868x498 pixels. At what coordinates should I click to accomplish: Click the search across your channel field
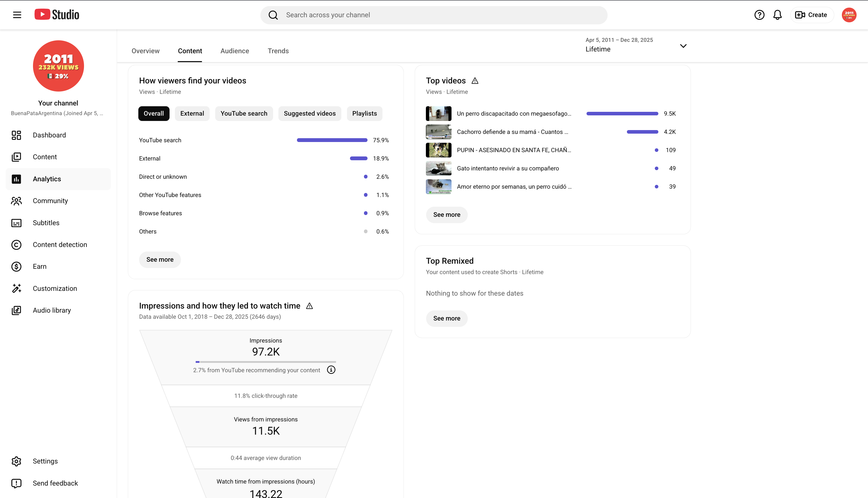434,15
